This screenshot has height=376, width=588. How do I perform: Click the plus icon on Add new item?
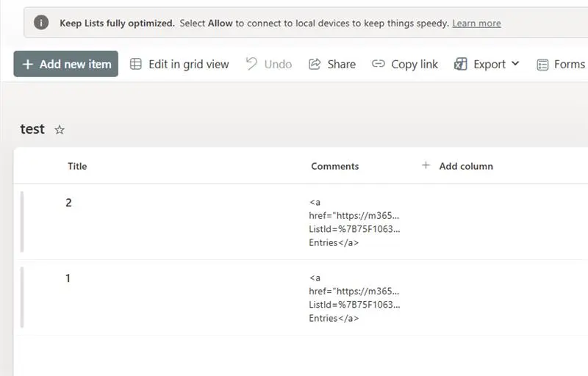(28, 65)
